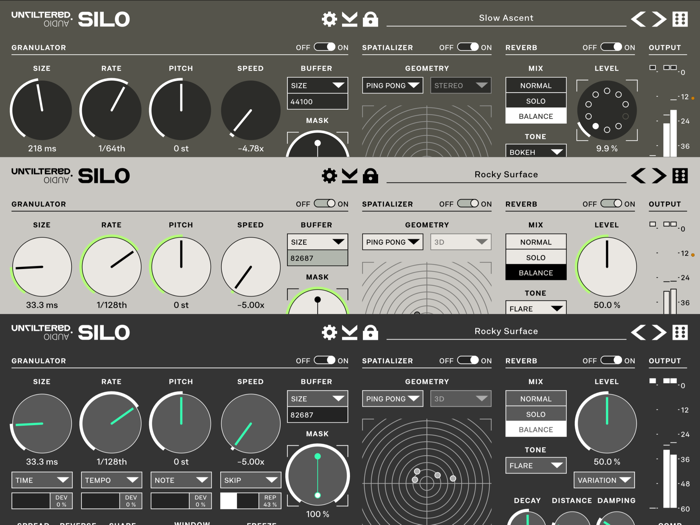Open preset grid in the bottom dark panel
This screenshot has width=700, height=525.
680,333
